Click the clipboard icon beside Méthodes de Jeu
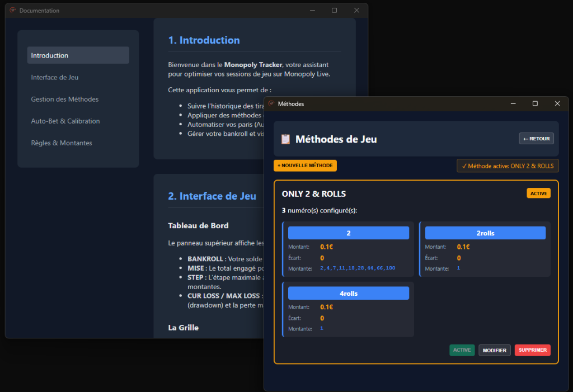Image resolution: width=573 pixels, height=392 pixels. [285, 139]
